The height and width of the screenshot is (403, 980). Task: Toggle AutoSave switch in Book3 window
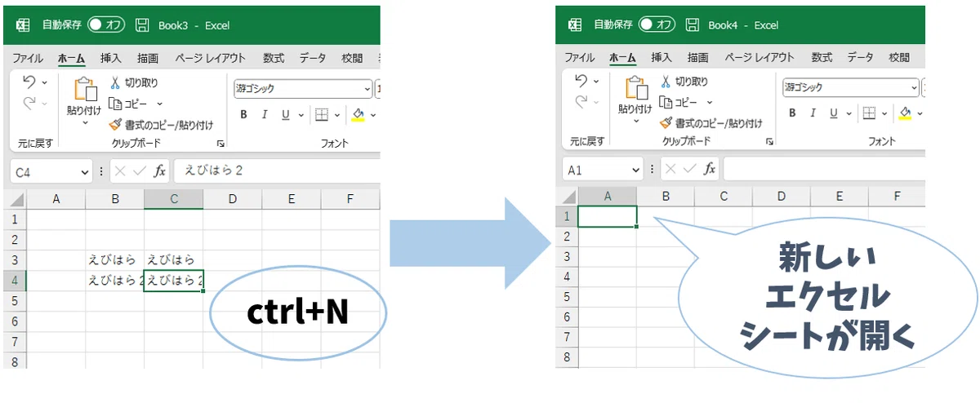tap(106, 25)
